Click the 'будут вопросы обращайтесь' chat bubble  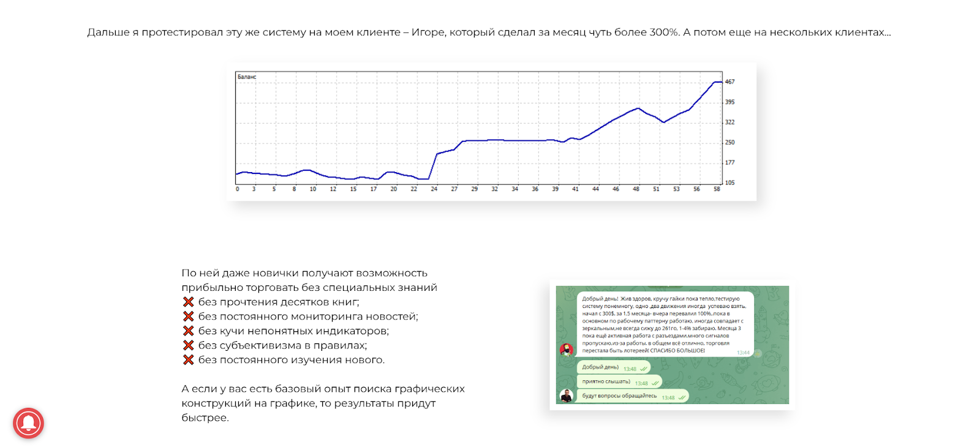click(x=633, y=396)
